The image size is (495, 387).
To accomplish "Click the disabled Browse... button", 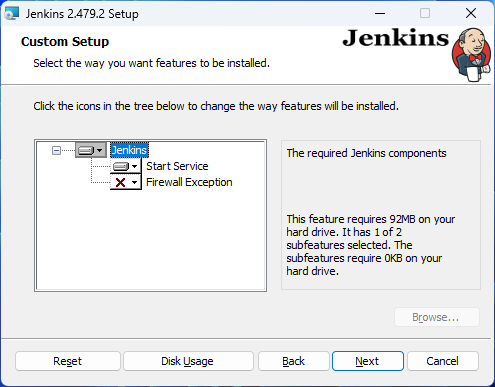I will pyautogui.click(x=437, y=317).
